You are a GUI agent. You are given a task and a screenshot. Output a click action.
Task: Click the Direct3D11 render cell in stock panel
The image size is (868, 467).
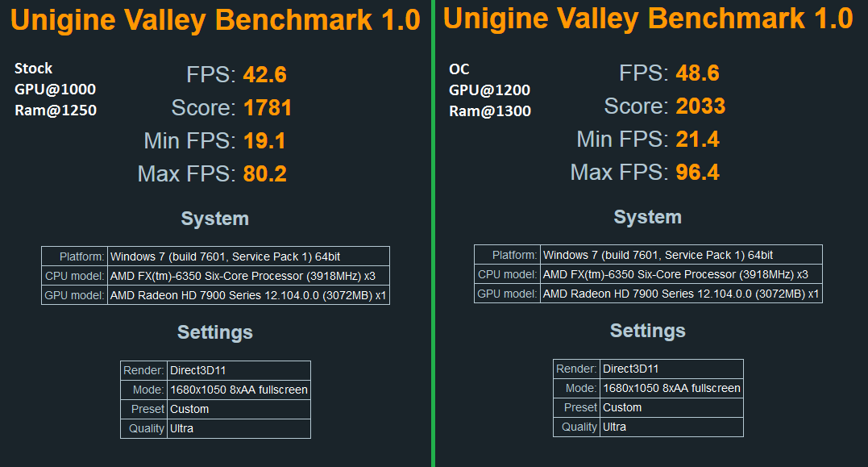coord(239,370)
